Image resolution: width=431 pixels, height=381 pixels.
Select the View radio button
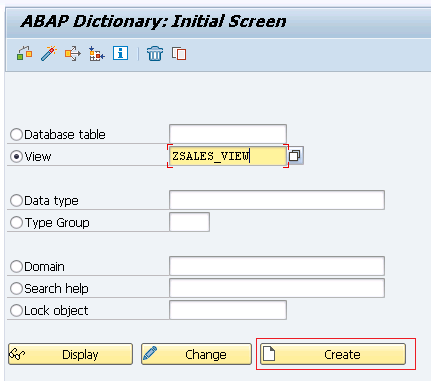point(16,156)
